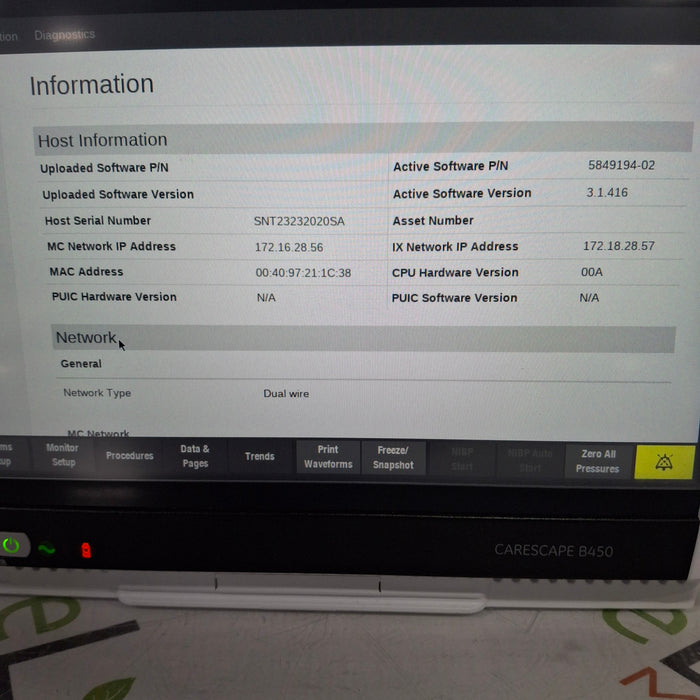Tap Print Waveforms button
Viewport: 700px width, 700px height.
click(x=328, y=457)
